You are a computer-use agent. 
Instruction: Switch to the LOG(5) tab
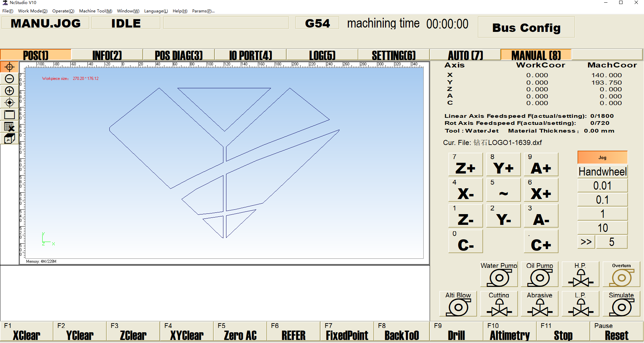pos(322,55)
